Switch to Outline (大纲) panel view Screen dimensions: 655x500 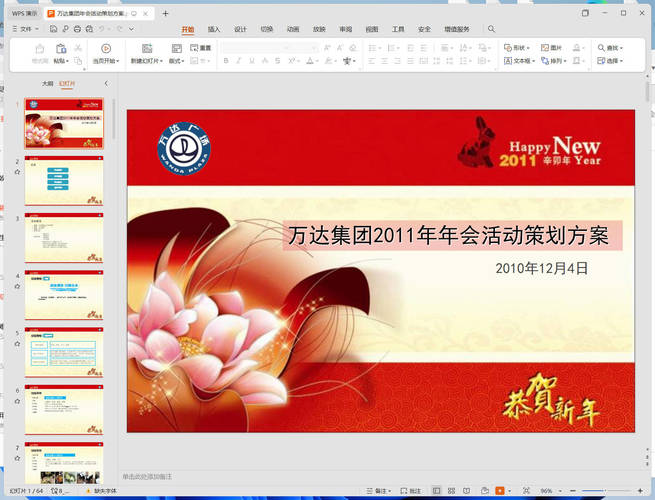(x=47, y=84)
